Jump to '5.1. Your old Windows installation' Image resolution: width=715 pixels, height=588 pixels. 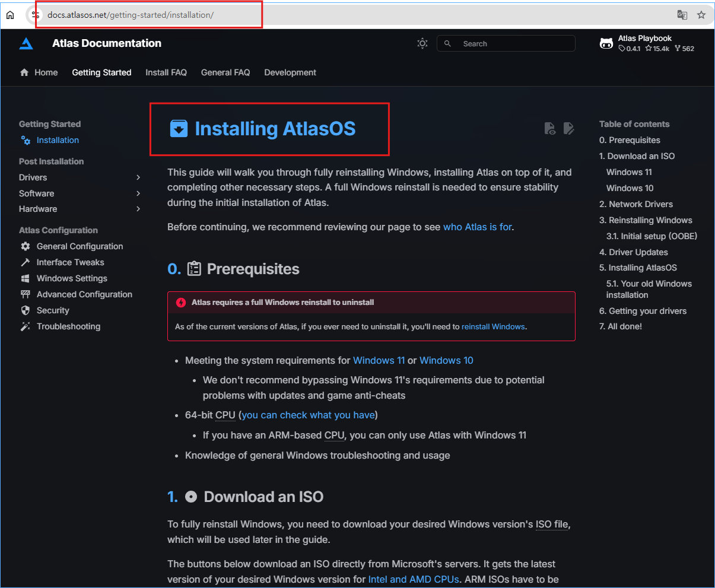pos(649,289)
